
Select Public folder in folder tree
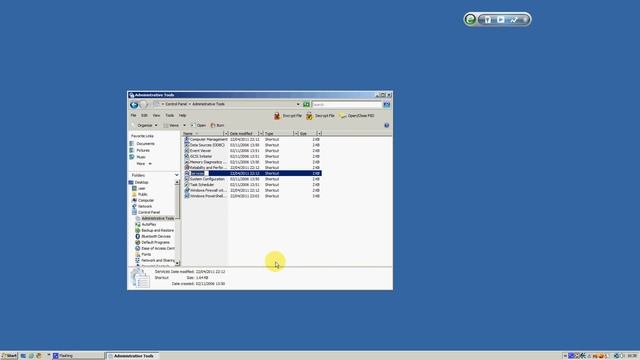[x=140, y=195]
